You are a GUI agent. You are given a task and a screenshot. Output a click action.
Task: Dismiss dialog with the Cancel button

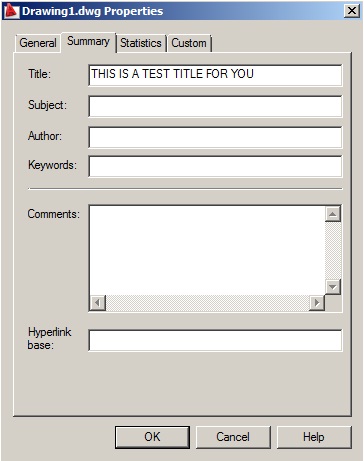coord(233,437)
